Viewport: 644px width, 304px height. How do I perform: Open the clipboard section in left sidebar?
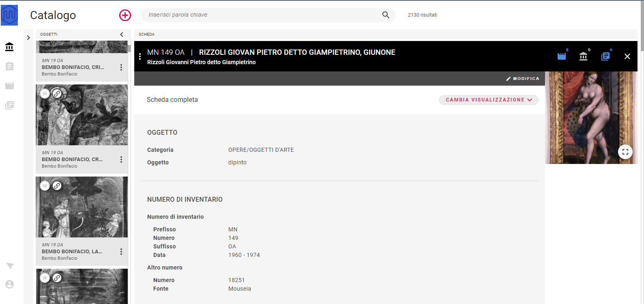pos(9,66)
